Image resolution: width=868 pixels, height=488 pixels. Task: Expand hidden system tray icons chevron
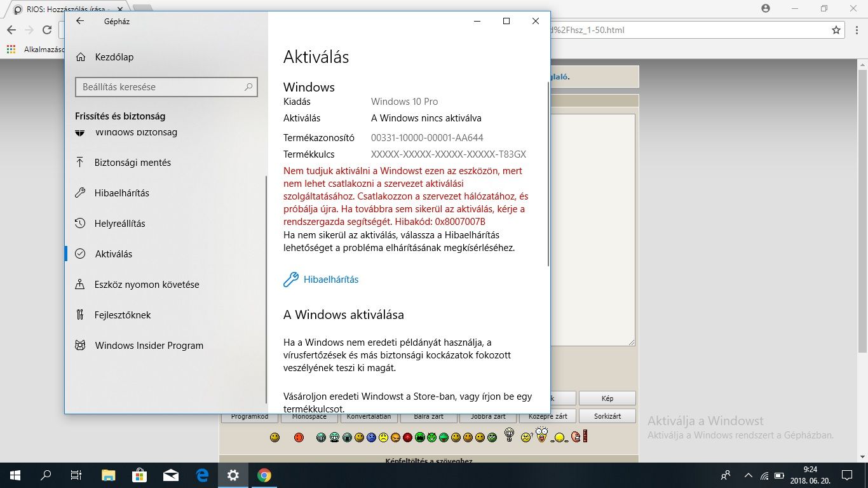click(748, 475)
